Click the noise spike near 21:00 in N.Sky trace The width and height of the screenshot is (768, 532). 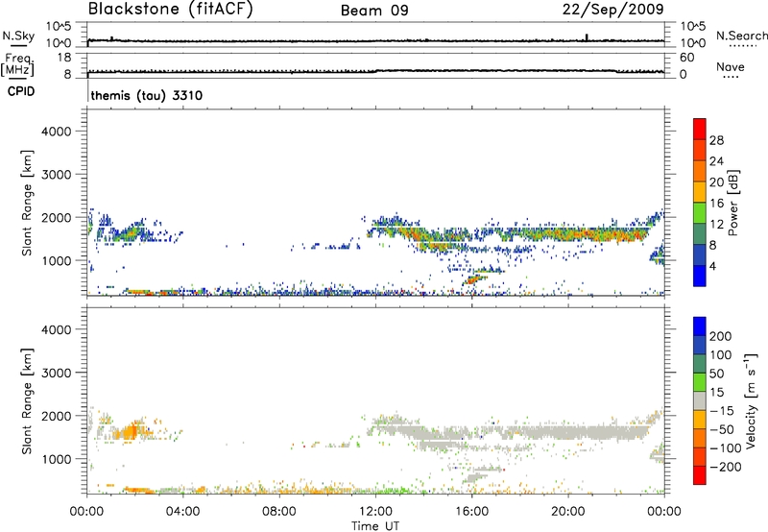(587, 37)
